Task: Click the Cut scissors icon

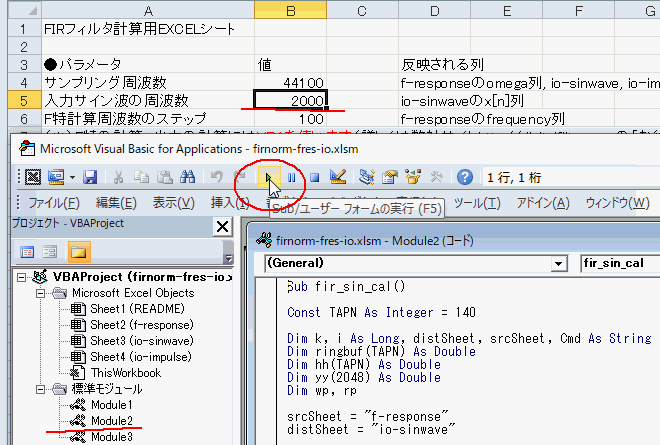Action: coord(118,177)
